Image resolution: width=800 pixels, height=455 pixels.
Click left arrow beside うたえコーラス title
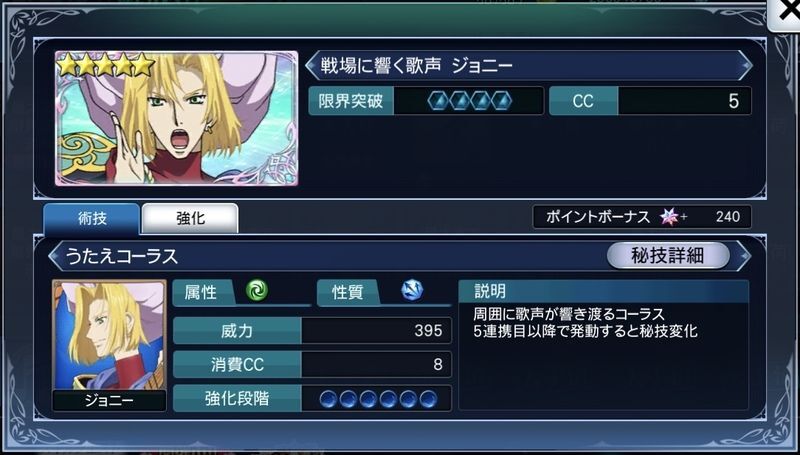[55, 256]
